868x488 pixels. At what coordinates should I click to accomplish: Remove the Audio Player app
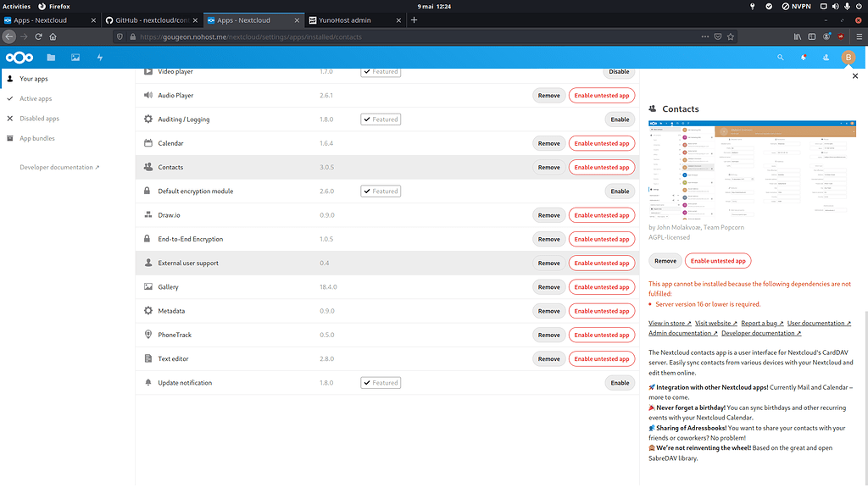coord(548,96)
